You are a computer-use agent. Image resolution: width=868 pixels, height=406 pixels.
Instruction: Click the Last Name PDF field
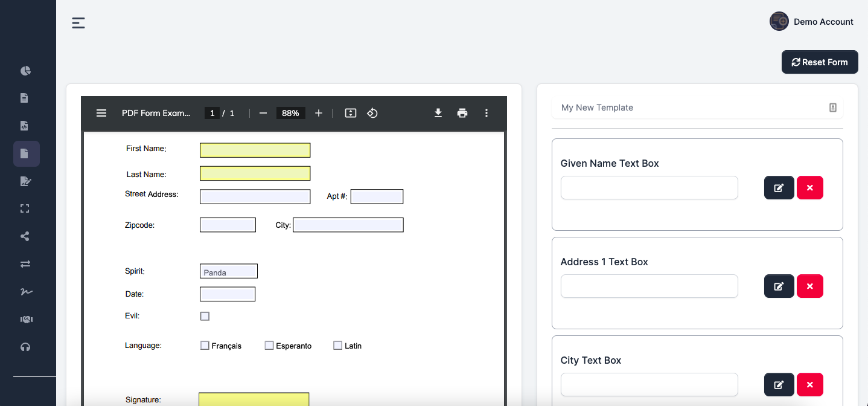(255, 173)
